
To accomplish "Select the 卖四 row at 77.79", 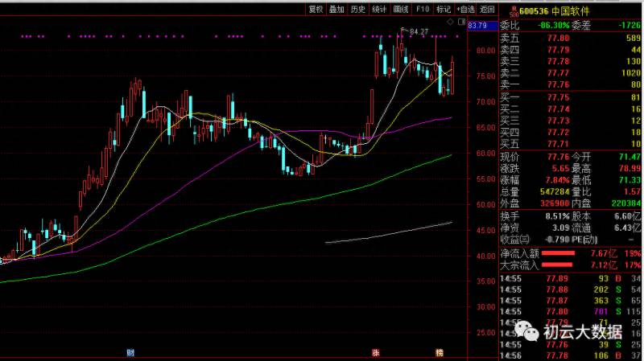I will pyautogui.click(x=571, y=50).
